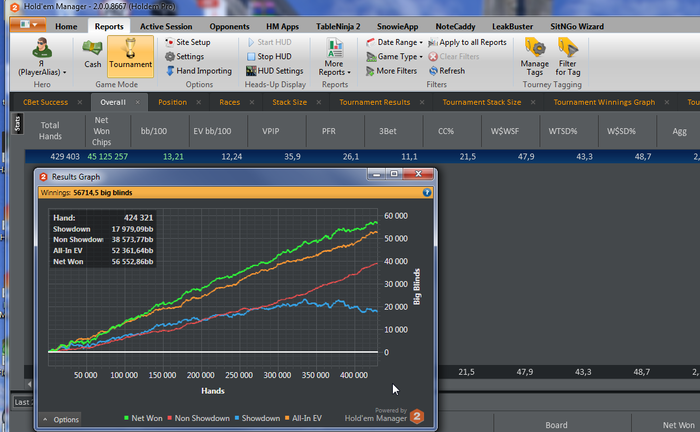Toggle the Non Showdown legend entry

coord(198,418)
